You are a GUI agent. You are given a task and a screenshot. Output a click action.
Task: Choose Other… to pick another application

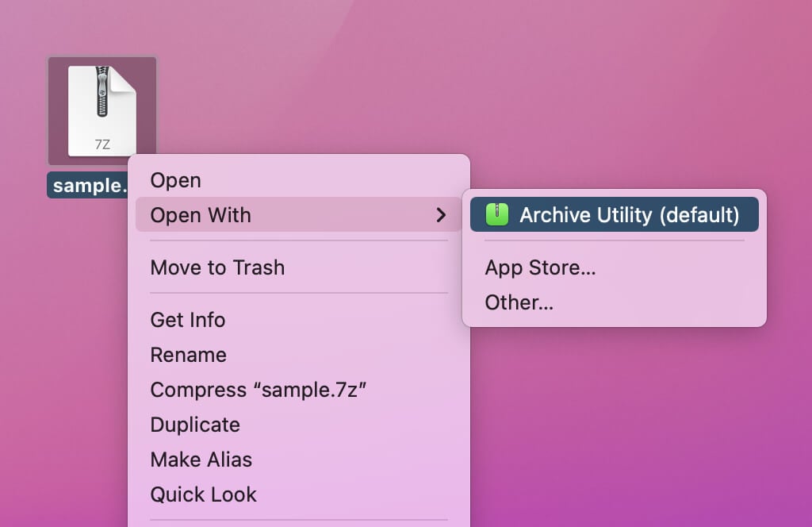coord(519,302)
